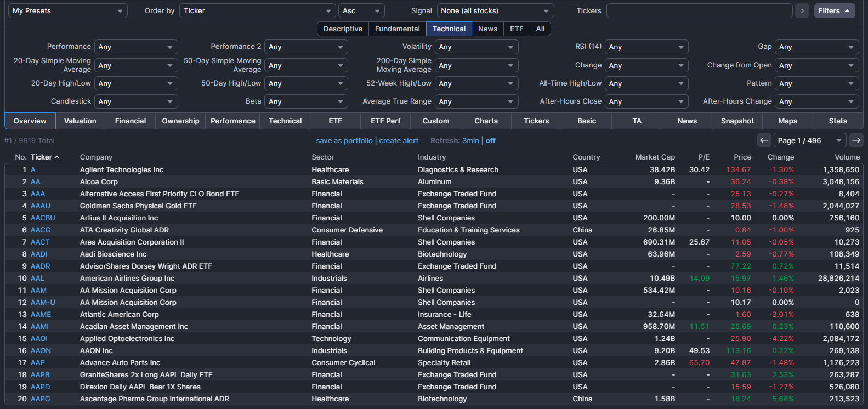
Task: Click price 134.67 for Agilent
Action: click(739, 170)
